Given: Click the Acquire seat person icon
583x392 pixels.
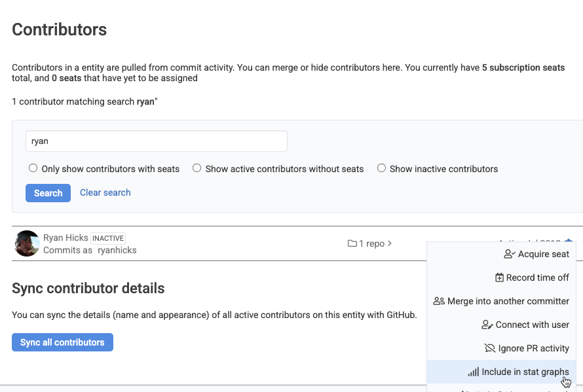Looking at the screenshot, I should (x=509, y=254).
